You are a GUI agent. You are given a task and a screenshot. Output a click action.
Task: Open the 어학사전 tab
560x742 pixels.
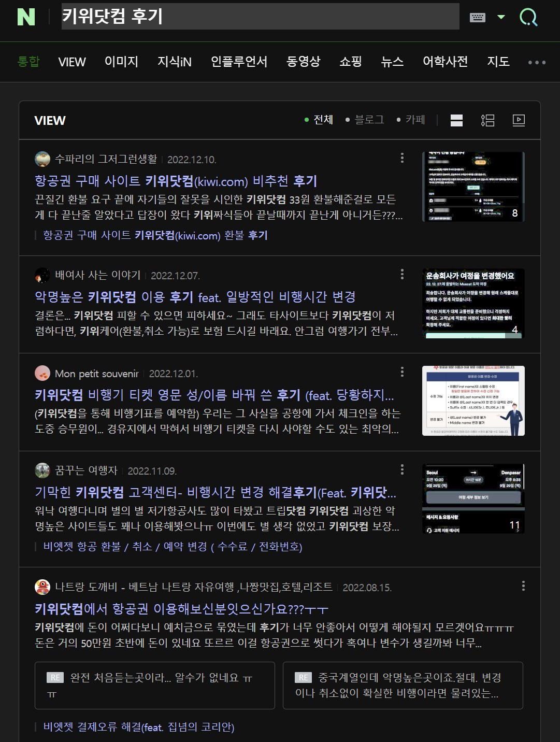tap(446, 62)
